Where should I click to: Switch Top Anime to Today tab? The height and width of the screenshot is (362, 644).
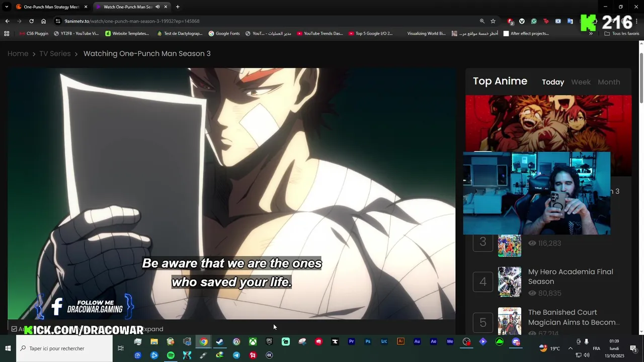pyautogui.click(x=553, y=82)
